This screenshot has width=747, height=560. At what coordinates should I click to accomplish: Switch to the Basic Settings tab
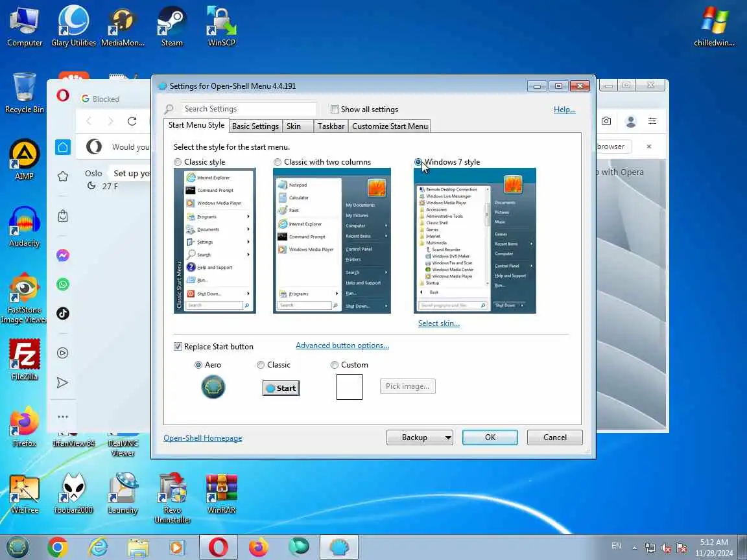[x=255, y=126]
